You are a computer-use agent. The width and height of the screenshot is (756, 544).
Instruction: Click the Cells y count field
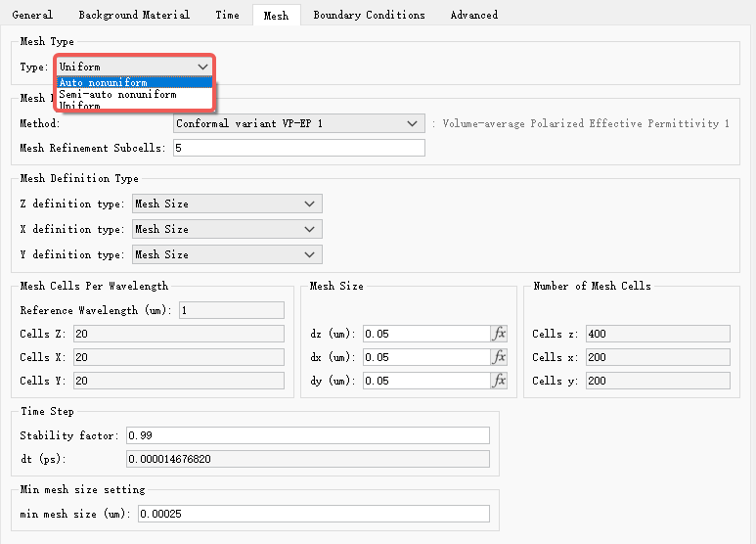coord(658,381)
